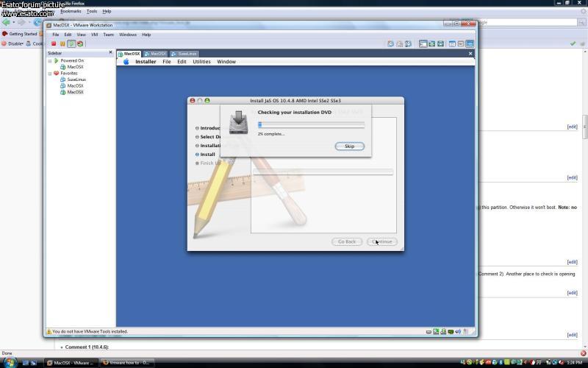The height and width of the screenshot is (368, 588).
Task: Click the Finish Up step label
Action: [210, 163]
